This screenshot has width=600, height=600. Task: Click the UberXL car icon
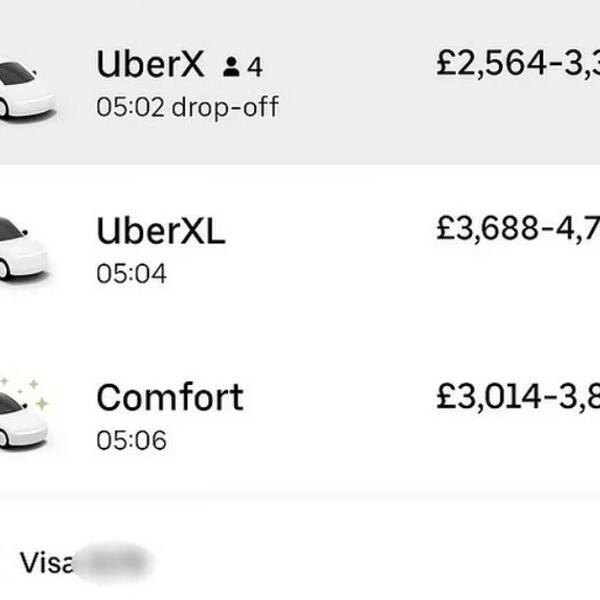(20, 248)
